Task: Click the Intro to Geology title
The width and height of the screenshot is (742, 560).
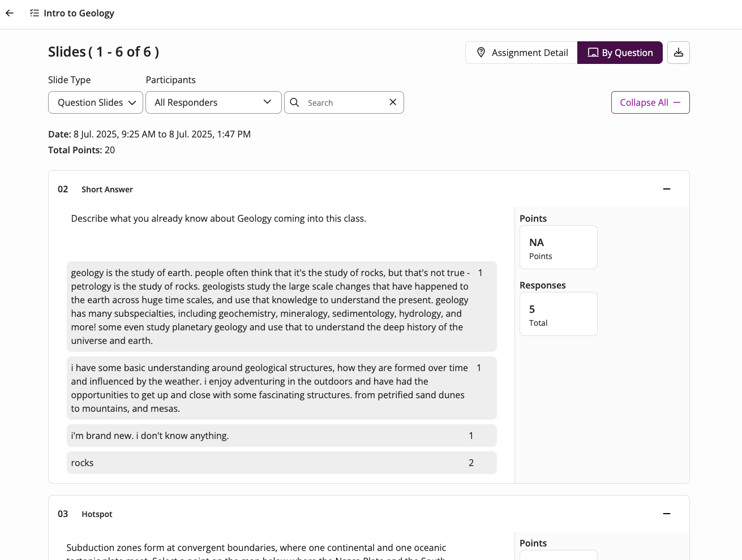Action: (x=79, y=13)
